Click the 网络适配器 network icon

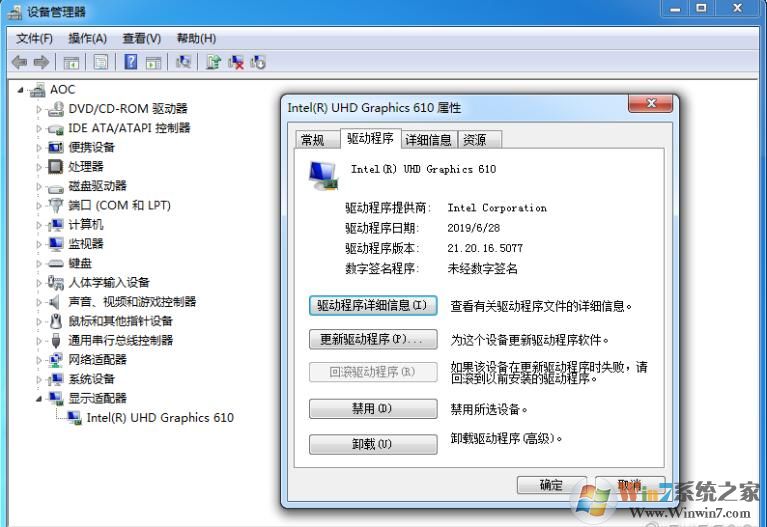point(56,360)
